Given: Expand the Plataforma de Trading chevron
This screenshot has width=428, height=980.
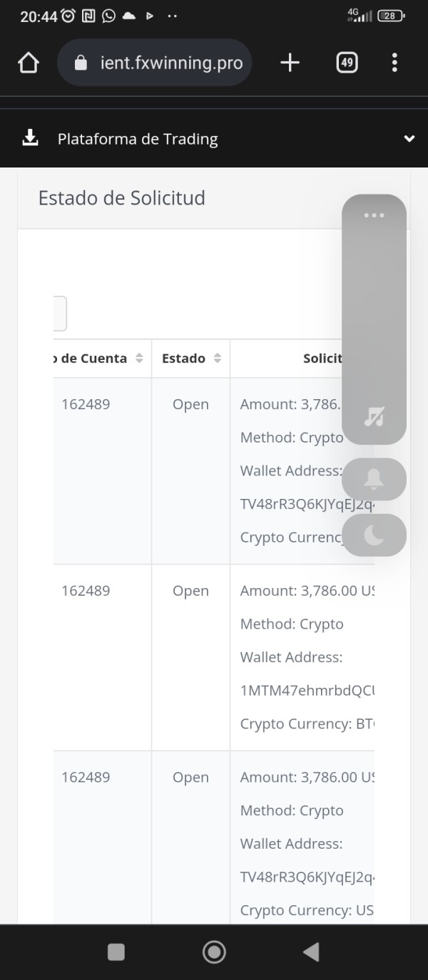Looking at the screenshot, I should pyautogui.click(x=409, y=139).
